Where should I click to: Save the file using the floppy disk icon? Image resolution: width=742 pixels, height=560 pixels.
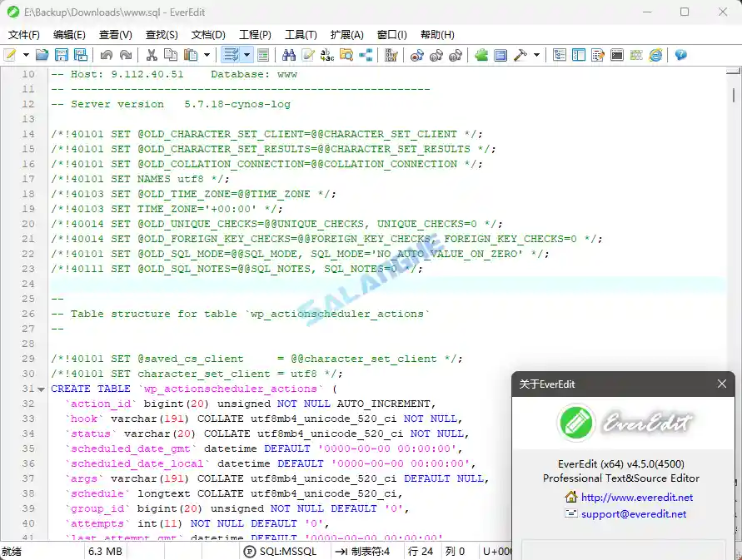pos(62,55)
